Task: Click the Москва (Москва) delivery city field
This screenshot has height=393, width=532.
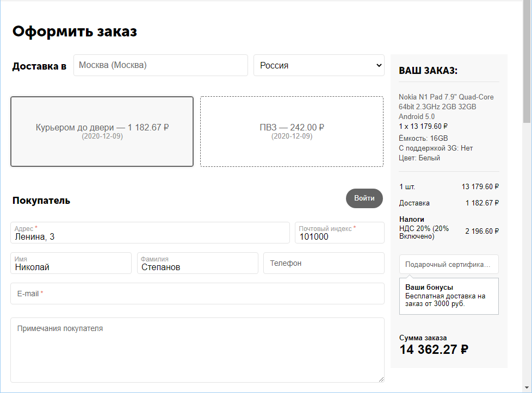Action: pyautogui.click(x=160, y=65)
